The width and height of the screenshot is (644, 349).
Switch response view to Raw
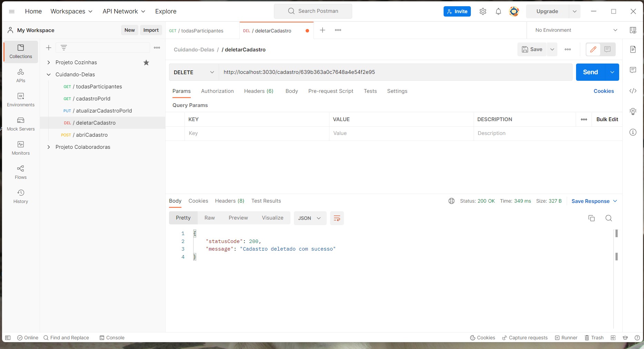point(209,217)
